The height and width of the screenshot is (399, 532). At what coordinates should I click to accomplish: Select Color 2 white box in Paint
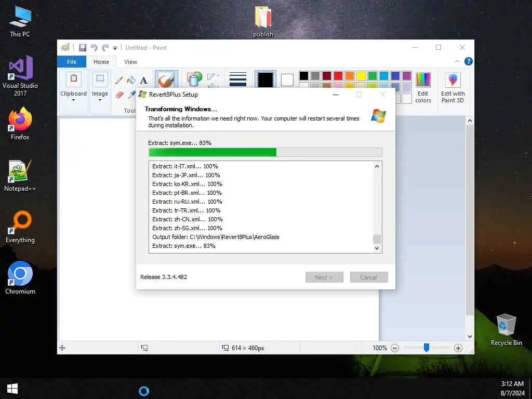pos(287,80)
